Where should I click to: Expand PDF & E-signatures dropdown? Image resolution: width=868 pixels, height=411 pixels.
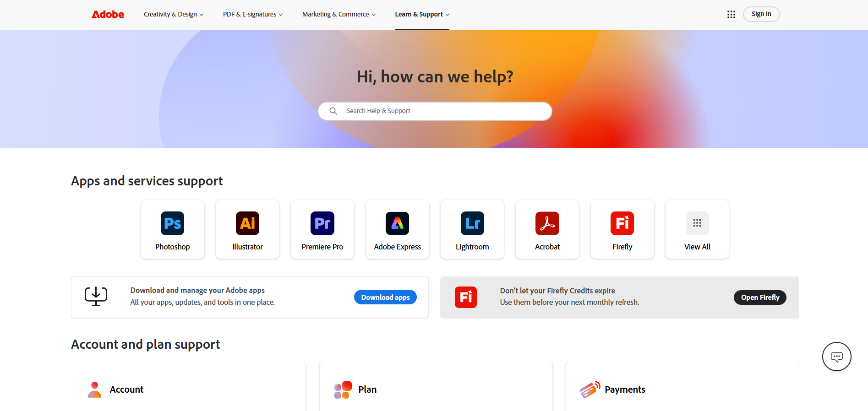253,15
